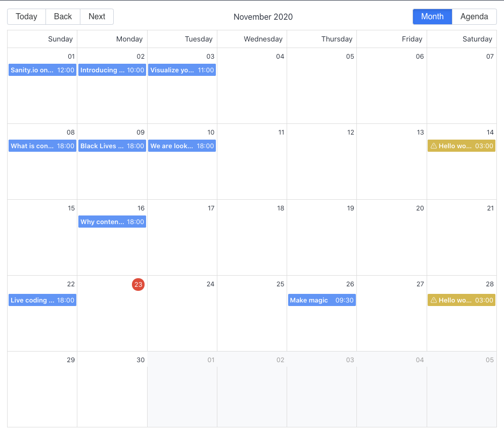Jump to the current date using Today
The width and height of the screenshot is (504, 435).
pos(26,16)
